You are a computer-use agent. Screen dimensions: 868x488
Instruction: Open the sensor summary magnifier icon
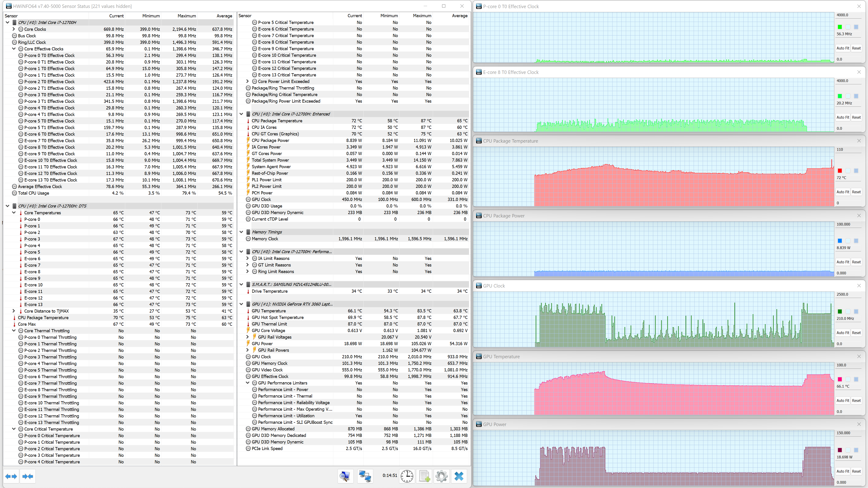[x=345, y=476]
